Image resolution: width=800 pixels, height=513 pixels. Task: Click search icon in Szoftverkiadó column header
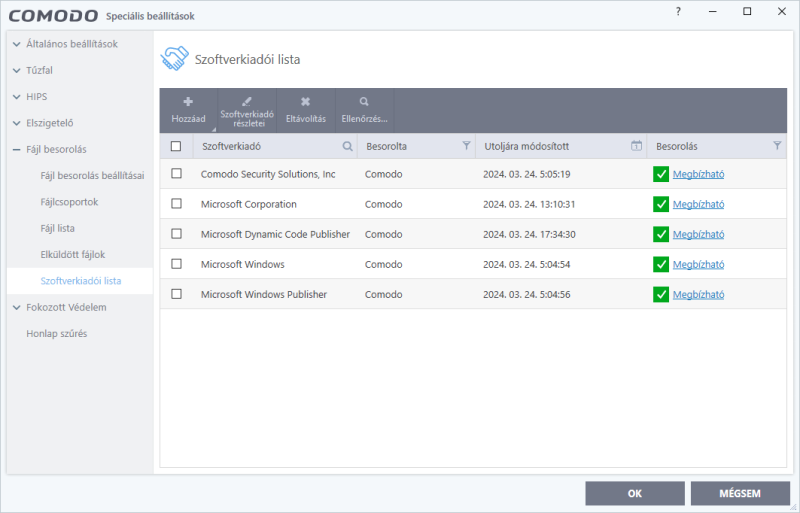pos(347,146)
